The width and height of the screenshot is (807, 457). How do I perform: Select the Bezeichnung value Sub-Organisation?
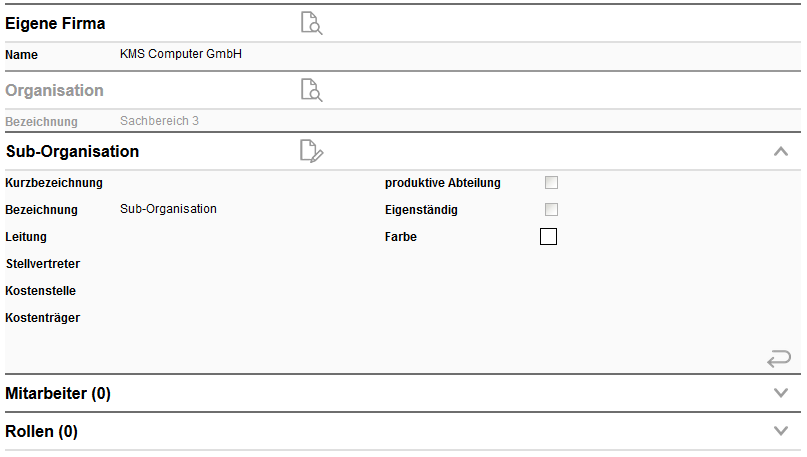pos(168,209)
